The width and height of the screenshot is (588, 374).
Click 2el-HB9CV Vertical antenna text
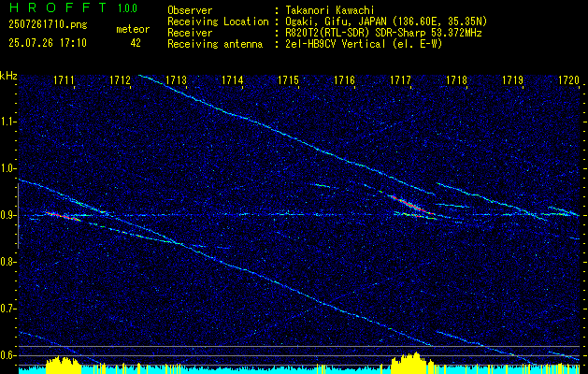[364, 44]
